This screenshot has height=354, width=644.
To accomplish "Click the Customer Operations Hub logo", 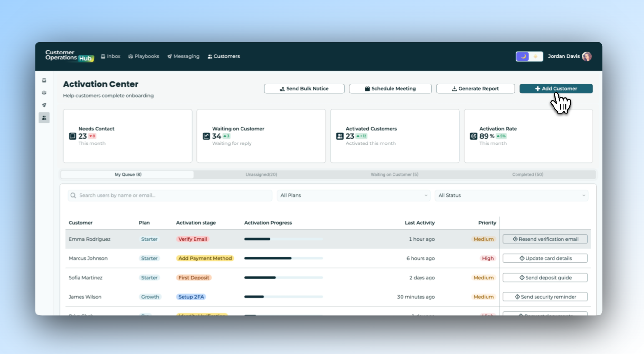I will tap(69, 55).
